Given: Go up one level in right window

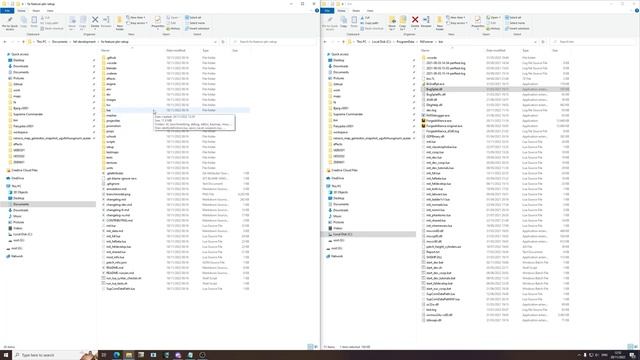Looking at the screenshot, I should click(x=343, y=42).
